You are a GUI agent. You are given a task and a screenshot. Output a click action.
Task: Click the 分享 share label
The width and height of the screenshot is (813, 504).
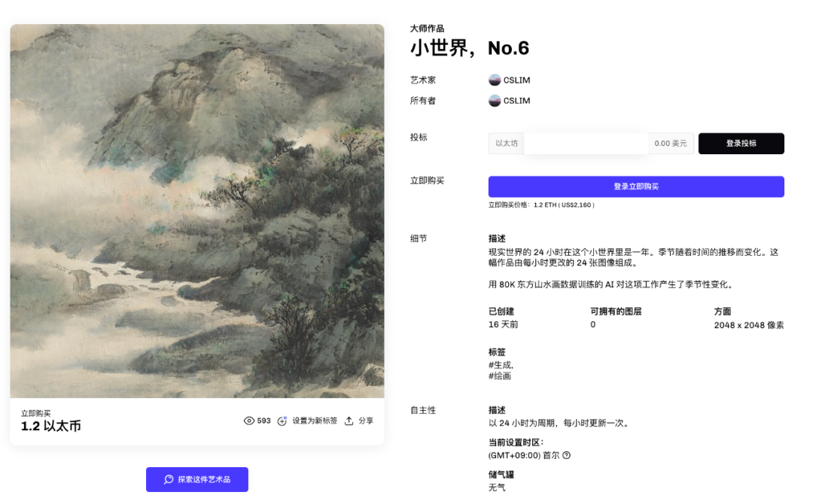pyautogui.click(x=366, y=421)
